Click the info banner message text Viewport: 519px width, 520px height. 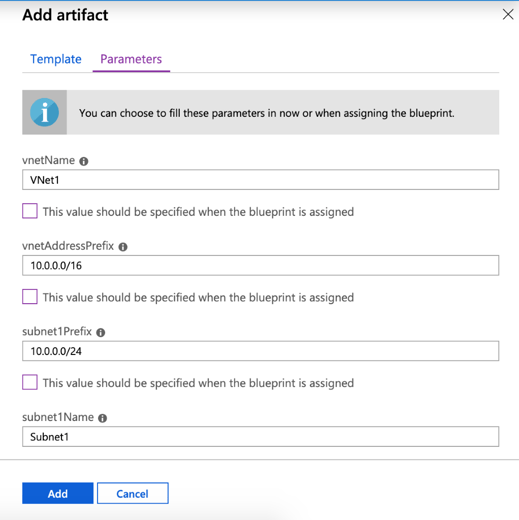[267, 113]
